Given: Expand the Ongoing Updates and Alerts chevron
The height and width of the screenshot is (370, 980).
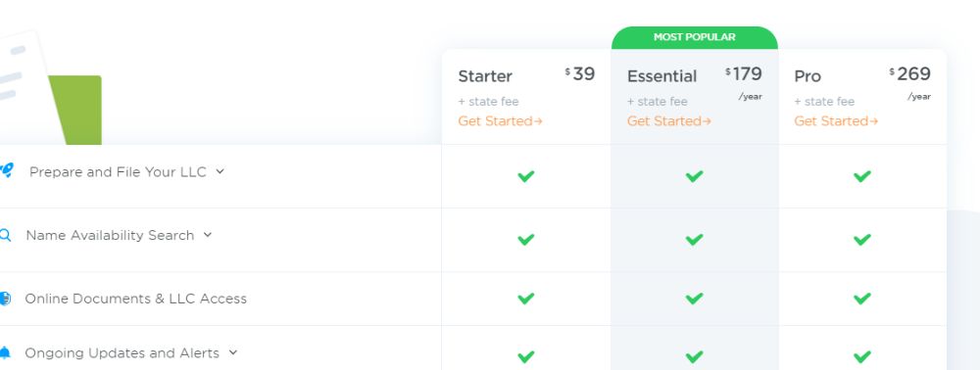Looking at the screenshot, I should tap(233, 352).
